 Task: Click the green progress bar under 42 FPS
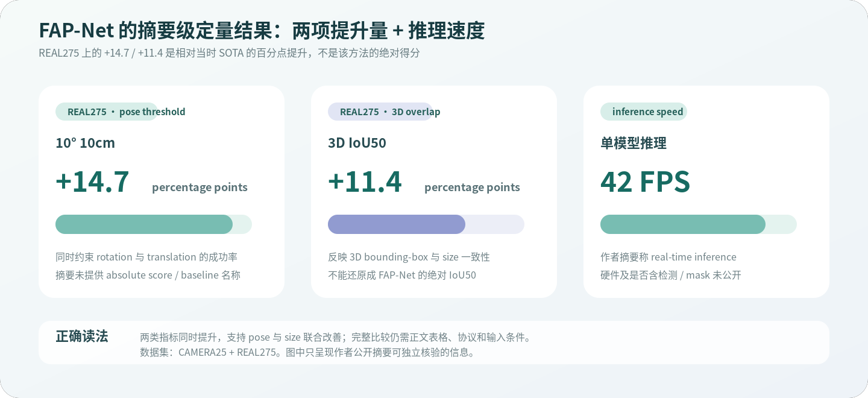tap(699, 224)
